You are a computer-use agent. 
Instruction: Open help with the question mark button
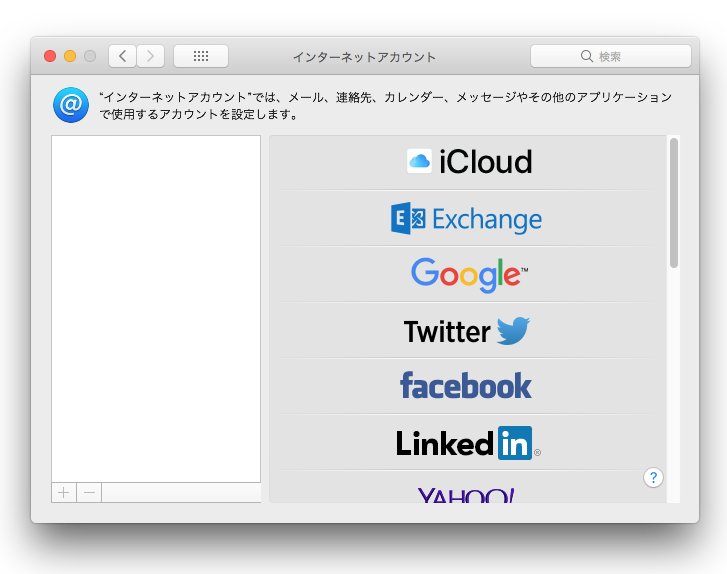(x=653, y=477)
